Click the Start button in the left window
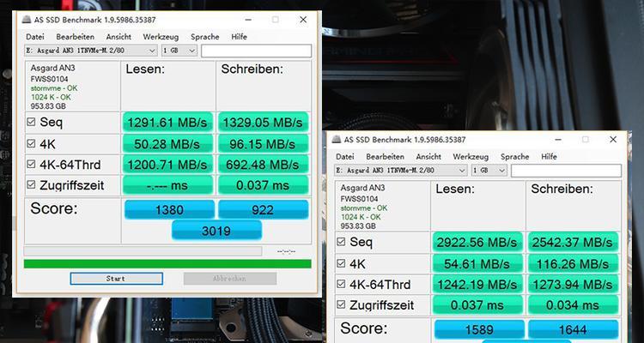 tap(116, 279)
